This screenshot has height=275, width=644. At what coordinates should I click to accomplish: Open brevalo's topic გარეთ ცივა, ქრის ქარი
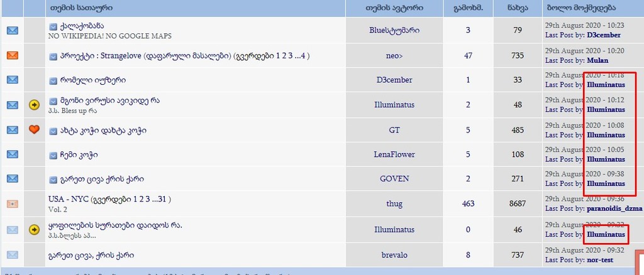pos(91,255)
